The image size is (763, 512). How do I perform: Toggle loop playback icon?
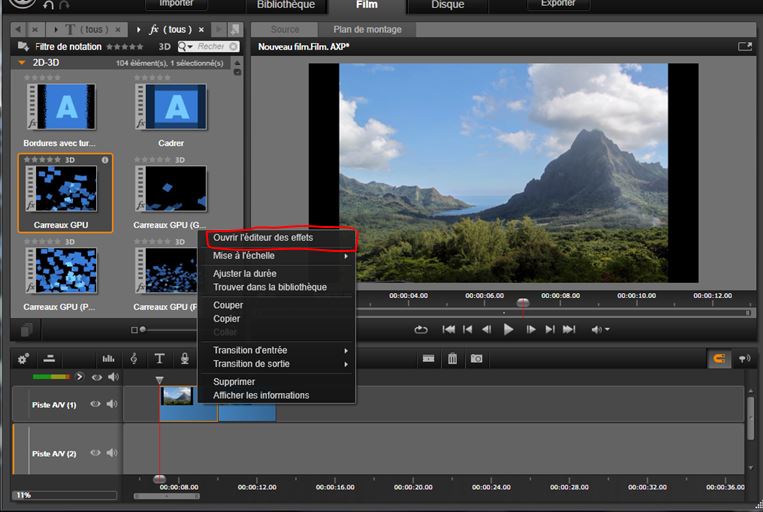click(421, 329)
